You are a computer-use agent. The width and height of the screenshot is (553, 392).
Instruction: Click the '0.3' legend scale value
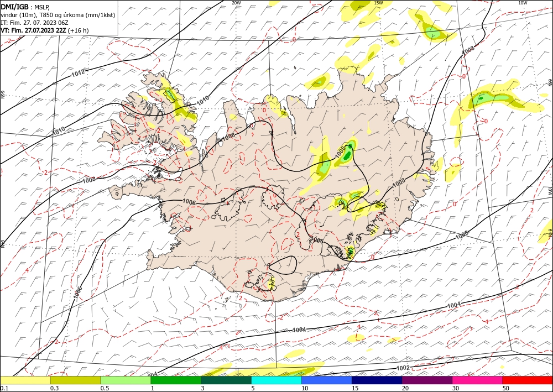tap(54, 388)
